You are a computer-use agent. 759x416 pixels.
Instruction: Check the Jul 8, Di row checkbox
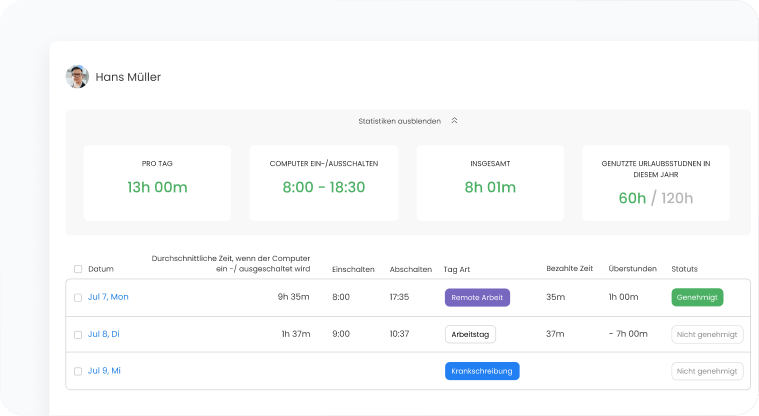point(78,334)
